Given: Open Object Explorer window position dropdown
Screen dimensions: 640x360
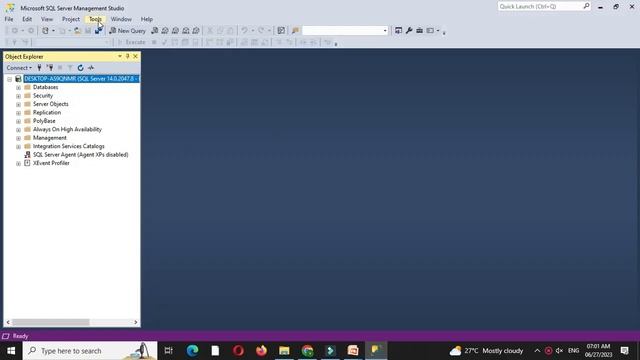Looking at the screenshot, I should click(120, 56).
